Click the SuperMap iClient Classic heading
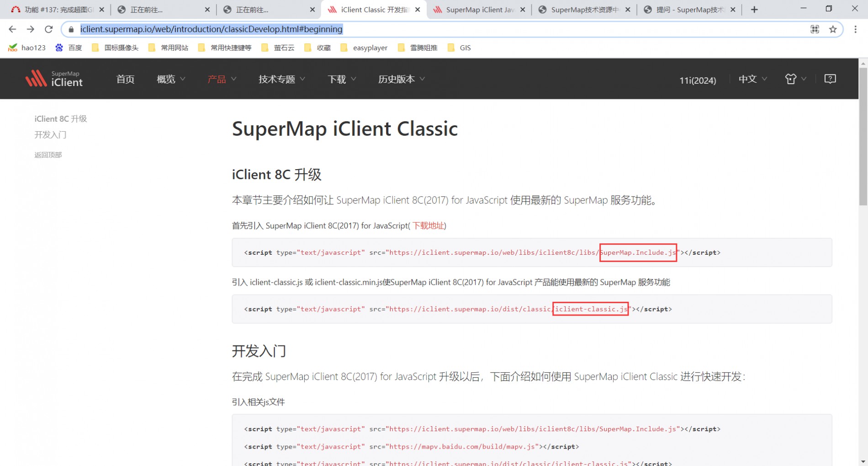The width and height of the screenshot is (868, 466). coord(344,129)
